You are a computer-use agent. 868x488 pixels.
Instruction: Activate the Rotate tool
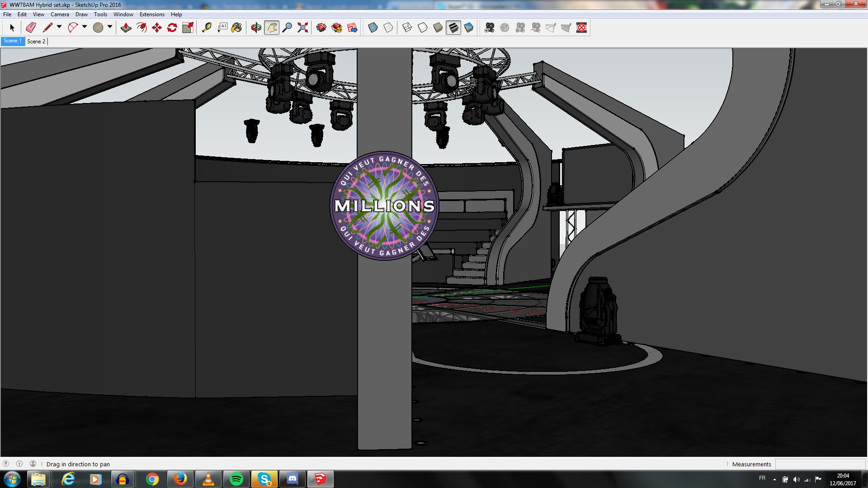coord(172,28)
